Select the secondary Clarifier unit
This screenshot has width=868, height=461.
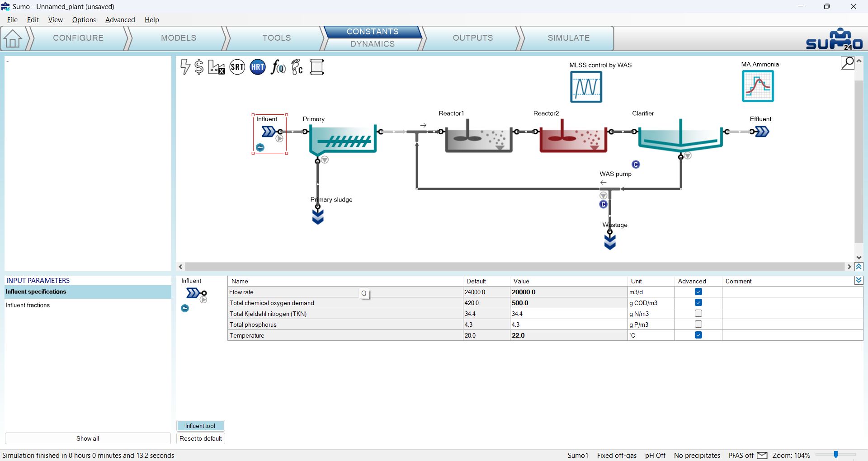(680, 136)
